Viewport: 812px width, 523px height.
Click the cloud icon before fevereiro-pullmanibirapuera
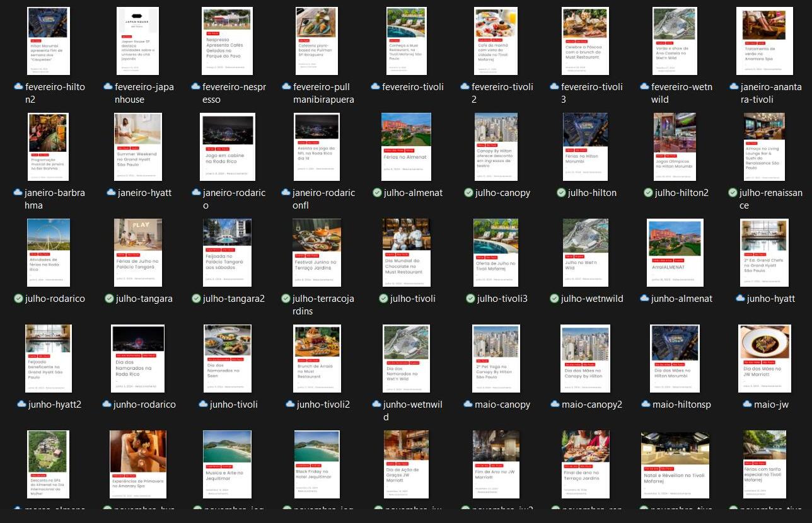point(286,86)
